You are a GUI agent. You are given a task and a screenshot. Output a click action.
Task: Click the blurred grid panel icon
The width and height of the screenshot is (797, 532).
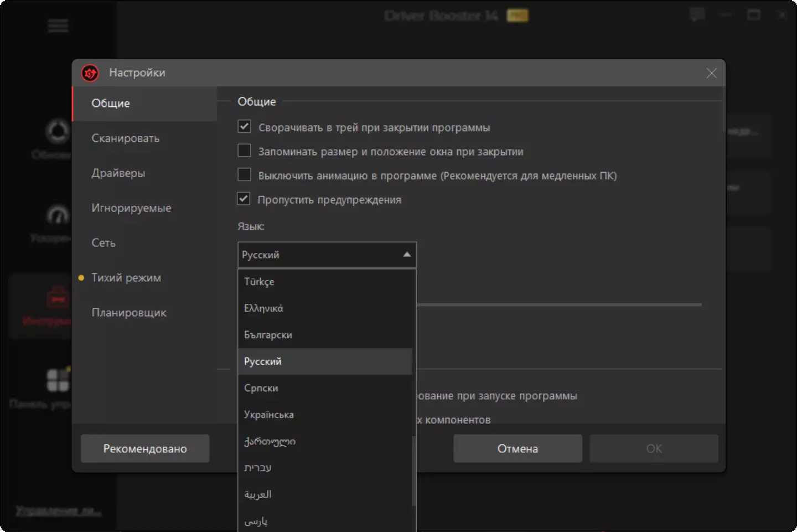[x=58, y=380]
